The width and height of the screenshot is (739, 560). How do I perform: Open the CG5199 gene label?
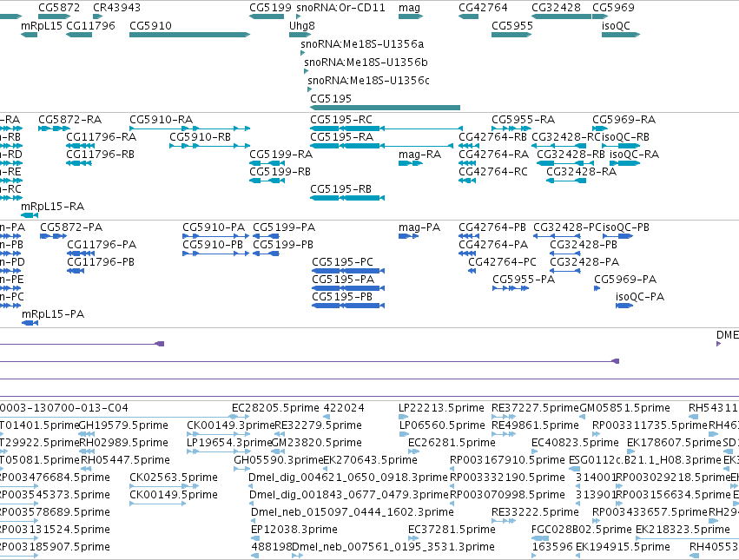click(271, 8)
